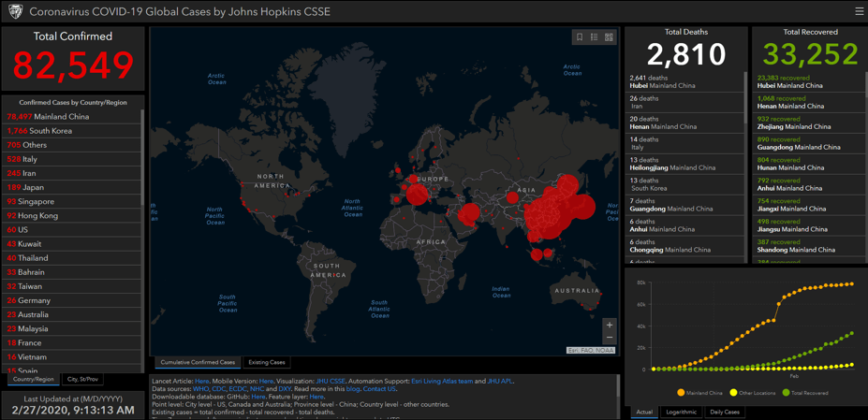868x420 pixels.
Task: Click the red bubble over Iran
Action: pyautogui.click(x=469, y=213)
